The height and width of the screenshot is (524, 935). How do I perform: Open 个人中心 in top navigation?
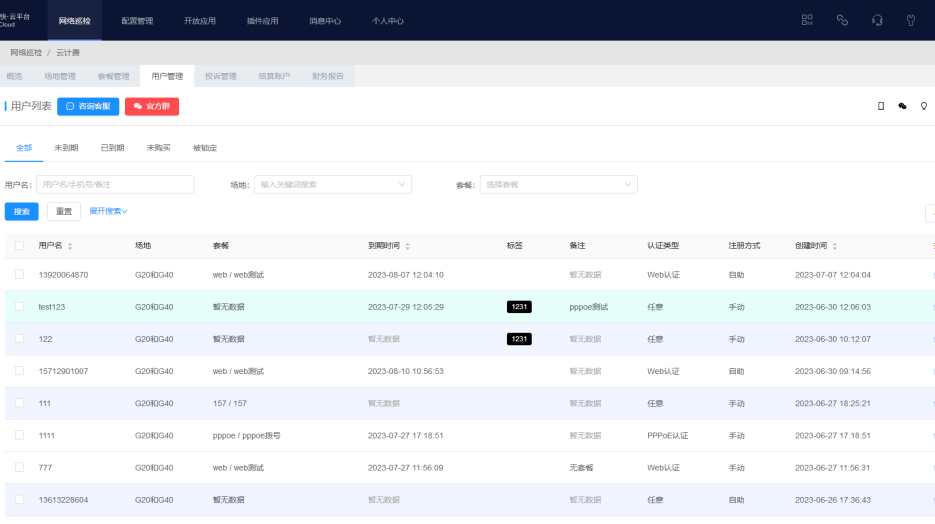[x=388, y=21]
